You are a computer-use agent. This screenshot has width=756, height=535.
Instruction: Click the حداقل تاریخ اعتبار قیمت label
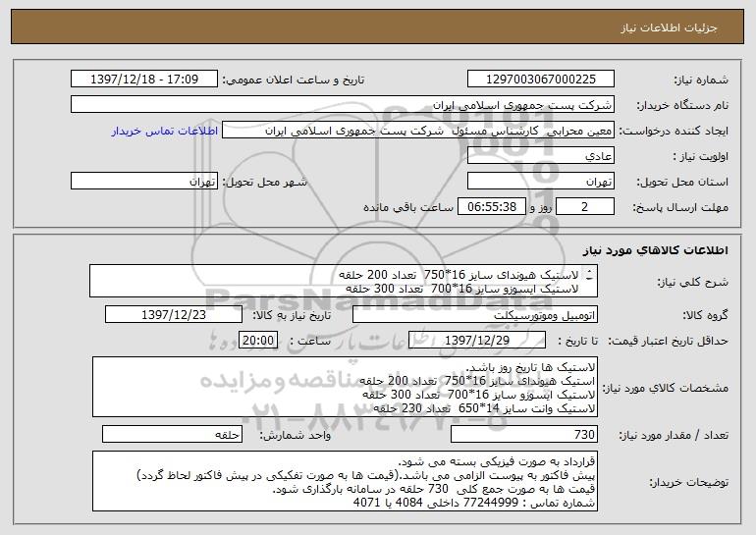click(668, 342)
